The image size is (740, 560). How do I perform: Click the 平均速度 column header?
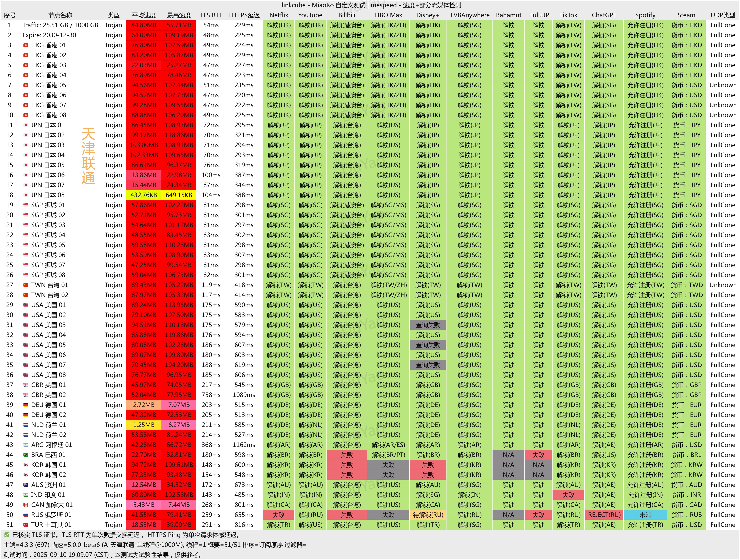pyautogui.click(x=144, y=15)
